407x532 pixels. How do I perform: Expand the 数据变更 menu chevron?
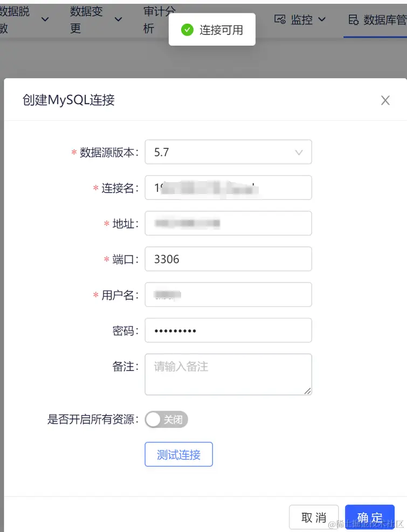coord(119,19)
